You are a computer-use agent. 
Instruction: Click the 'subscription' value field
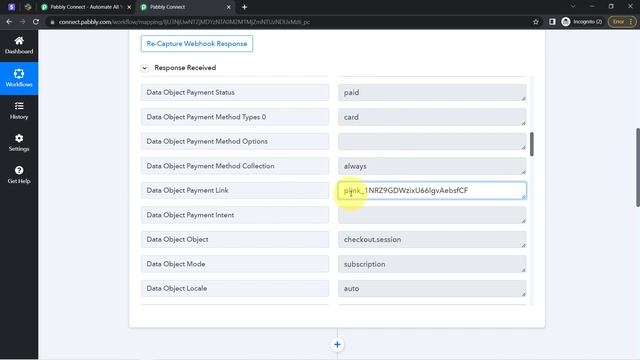pyautogui.click(x=432, y=264)
